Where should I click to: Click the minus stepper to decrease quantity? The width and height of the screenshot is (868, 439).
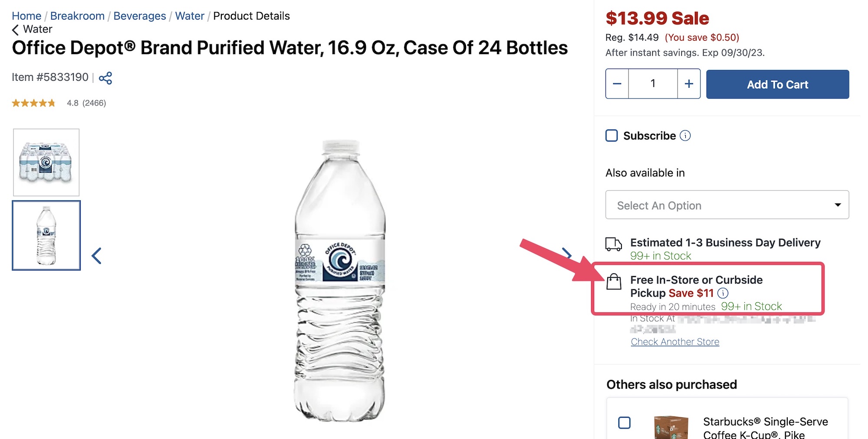617,83
